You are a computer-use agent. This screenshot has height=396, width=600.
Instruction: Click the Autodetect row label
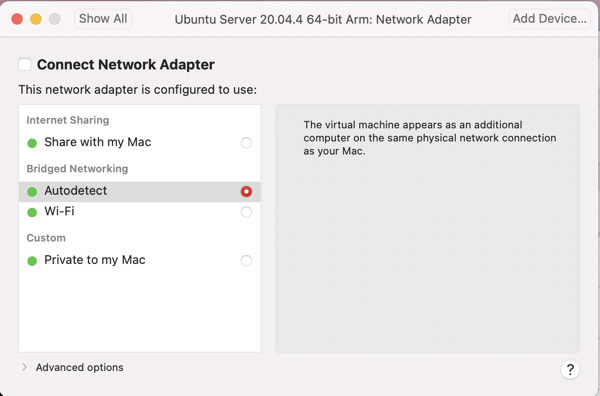75,191
